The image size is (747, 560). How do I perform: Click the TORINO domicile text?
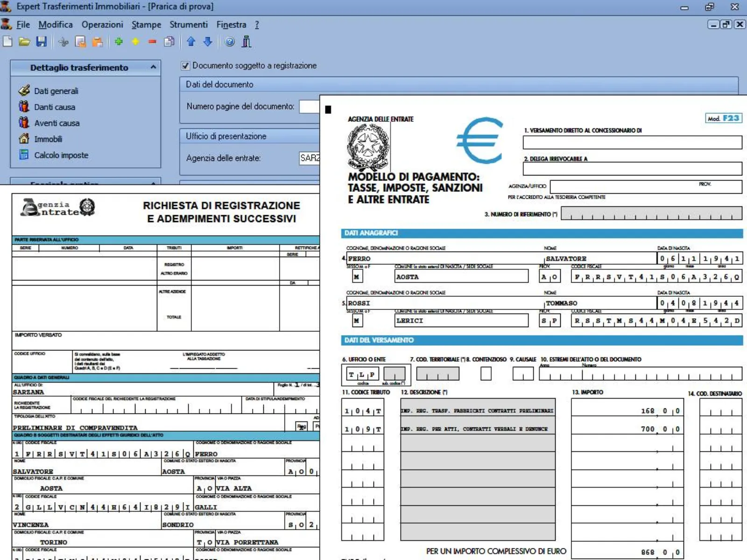tap(53, 542)
